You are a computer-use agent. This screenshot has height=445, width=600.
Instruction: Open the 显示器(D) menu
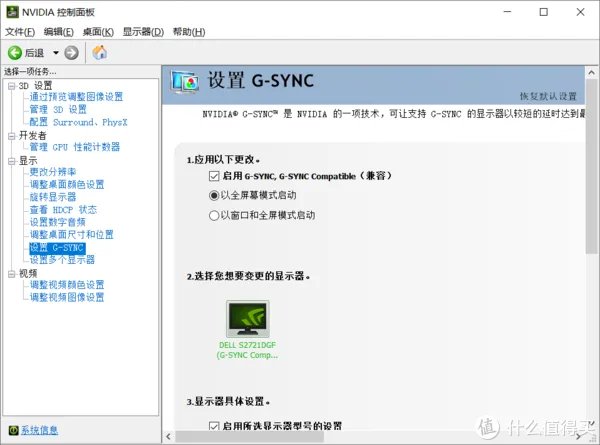click(143, 32)
